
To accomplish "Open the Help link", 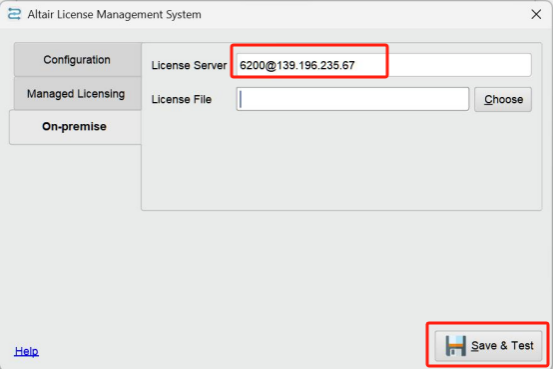I will click(26, 351).
